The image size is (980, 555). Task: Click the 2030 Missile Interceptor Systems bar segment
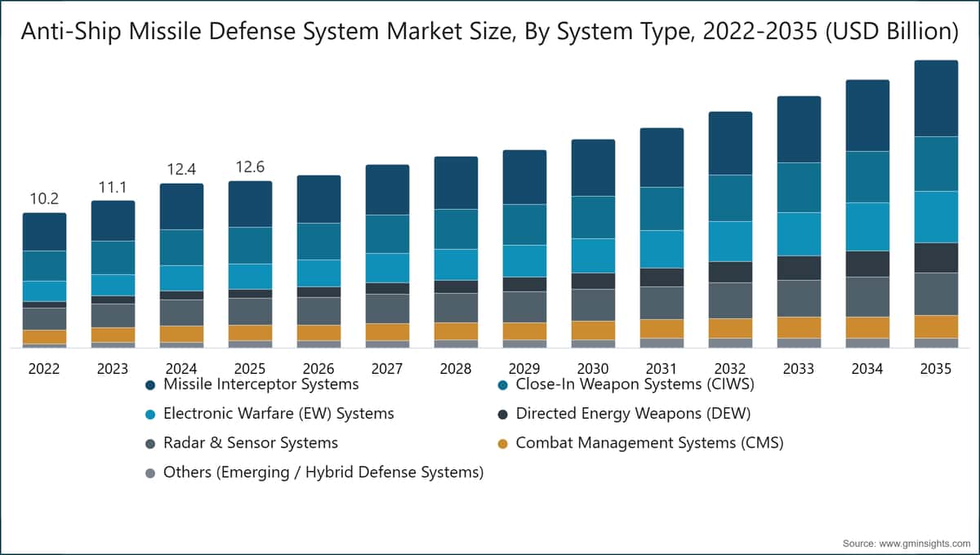click(593, 167)
